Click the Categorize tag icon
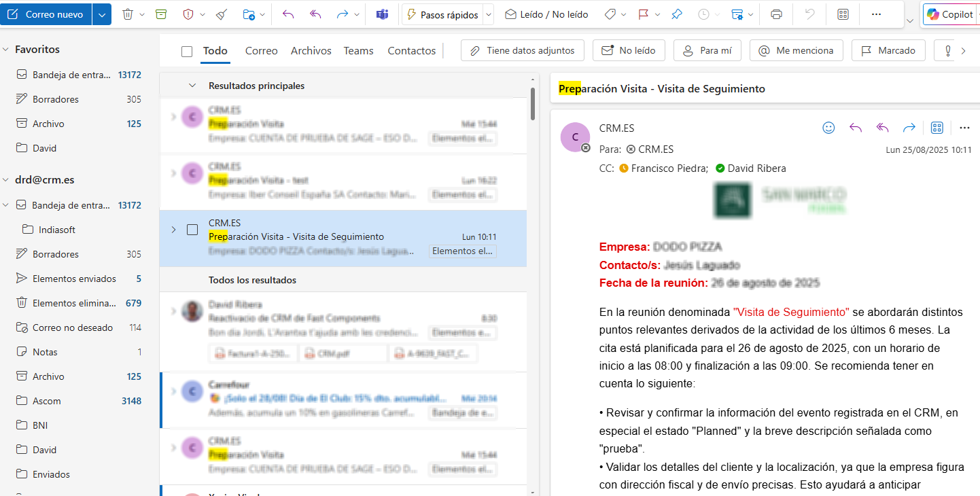This screenshot has width=980, height=496. [610, 14]
